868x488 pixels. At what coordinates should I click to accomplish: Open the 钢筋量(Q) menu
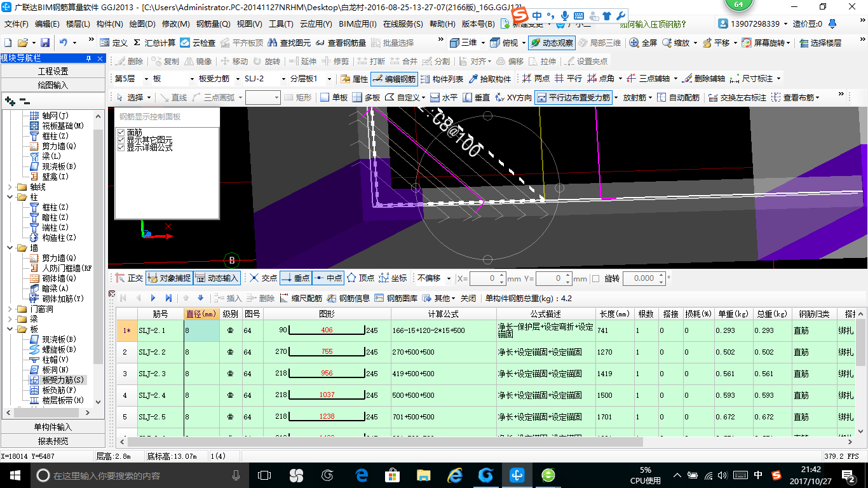[213, 24]
